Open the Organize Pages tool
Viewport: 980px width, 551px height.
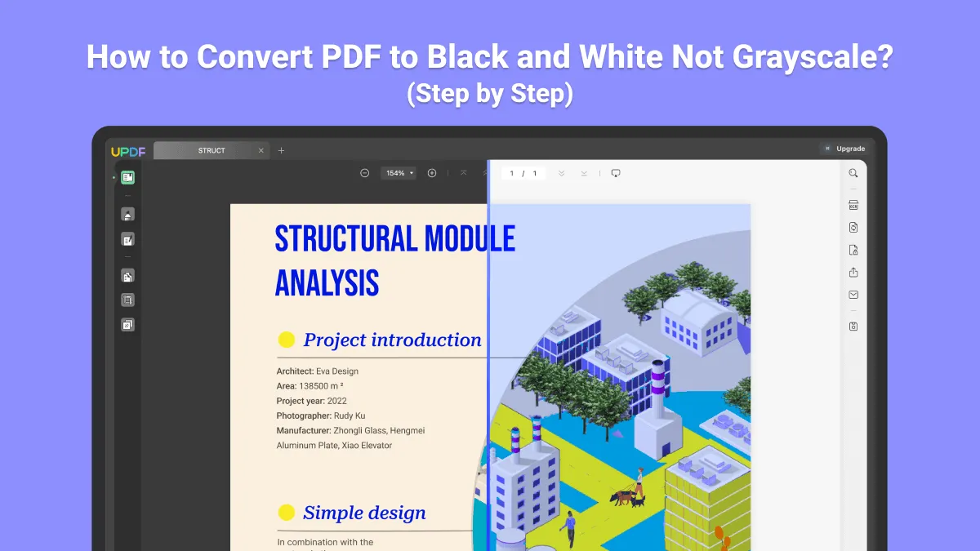pos(127,276)
